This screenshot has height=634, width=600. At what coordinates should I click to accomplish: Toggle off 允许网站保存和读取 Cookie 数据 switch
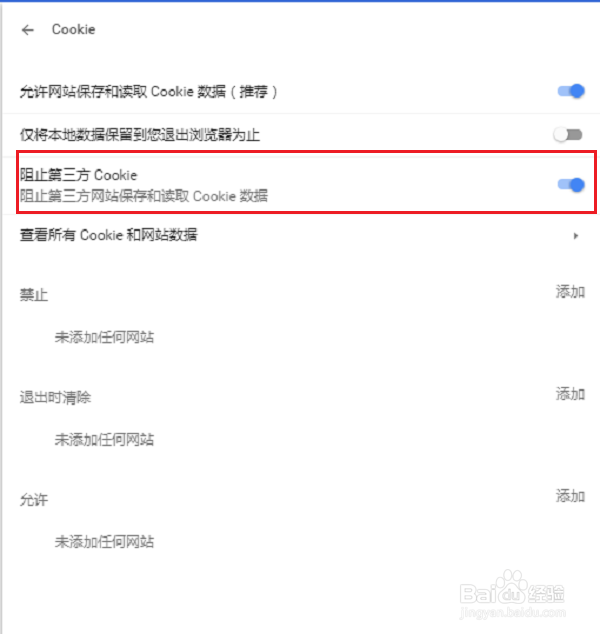571,91
